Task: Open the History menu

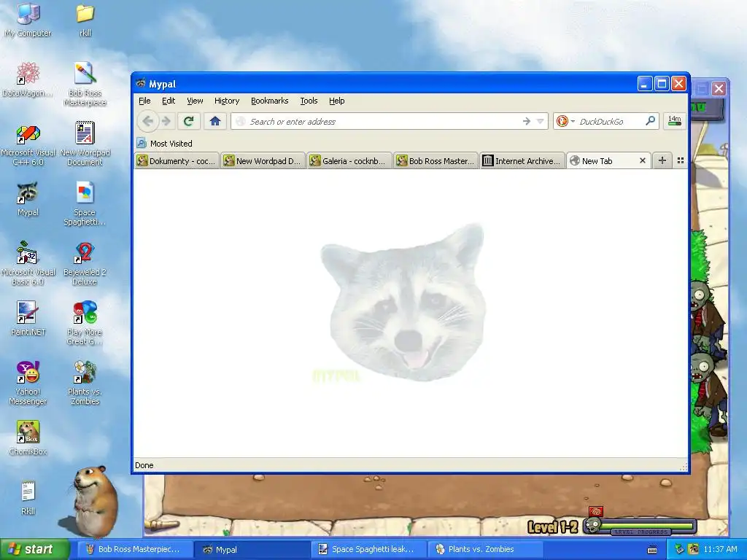Action: (227, 101)
